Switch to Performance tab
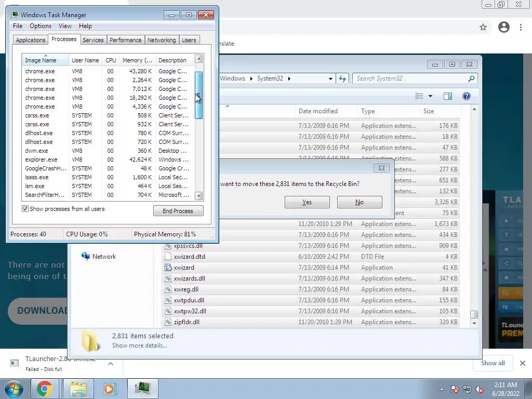 (x=126, y=40)
